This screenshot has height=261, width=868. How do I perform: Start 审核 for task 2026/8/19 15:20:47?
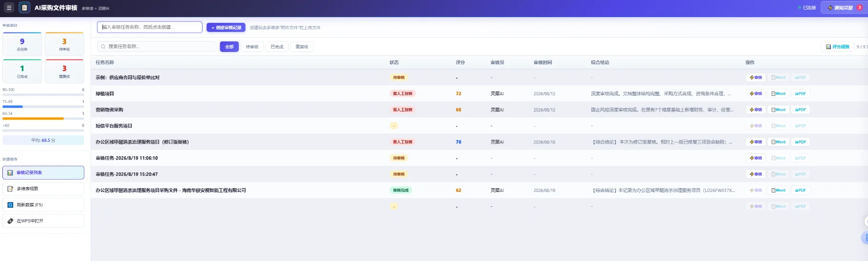pyautogui.click(x=756, y=174)
